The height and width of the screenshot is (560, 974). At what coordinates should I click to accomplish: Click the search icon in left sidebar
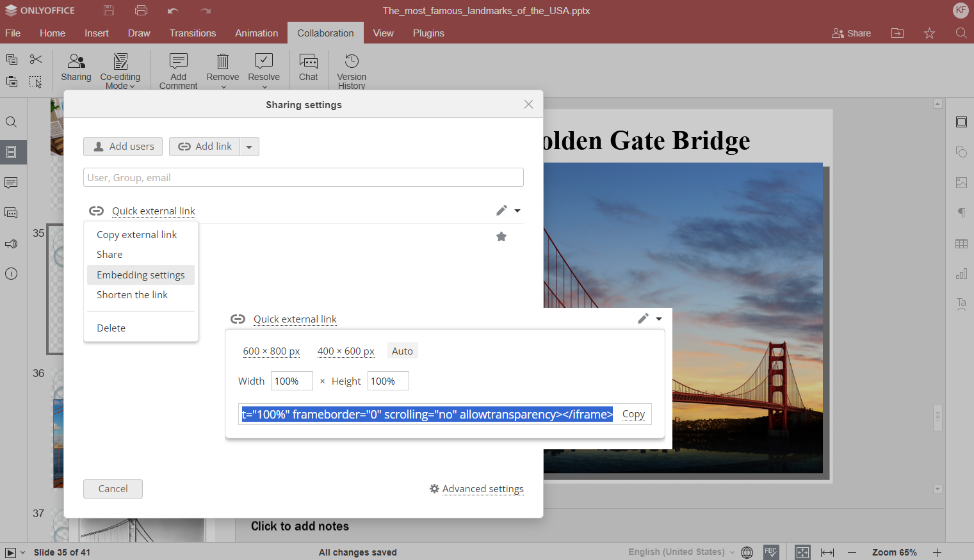click(x=11, y=122)
